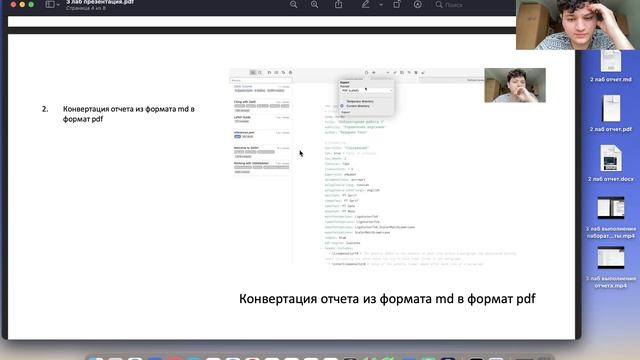Open the Share menu in Preview toolbar
Viewport: 640px width, 360px height.
click(x=338, y=4)
